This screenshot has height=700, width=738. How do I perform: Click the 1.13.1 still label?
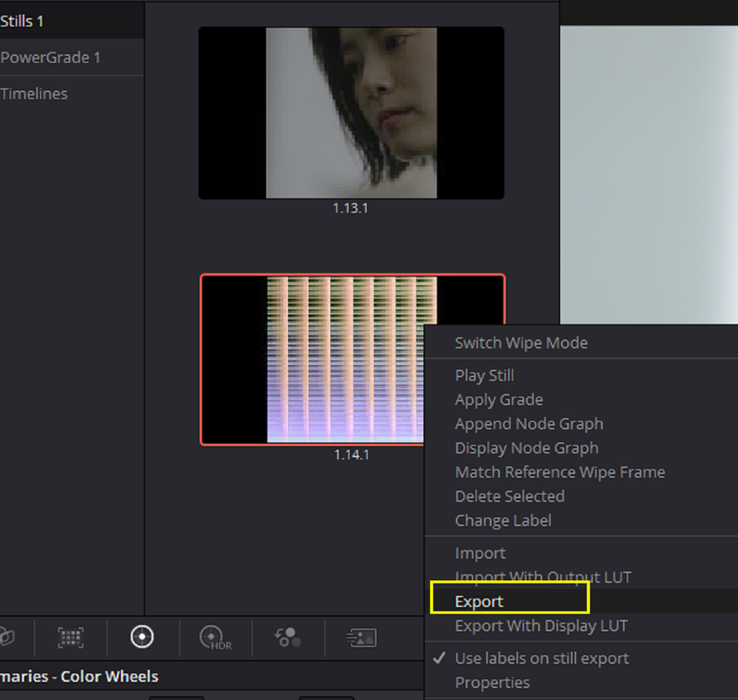(351, 208)
